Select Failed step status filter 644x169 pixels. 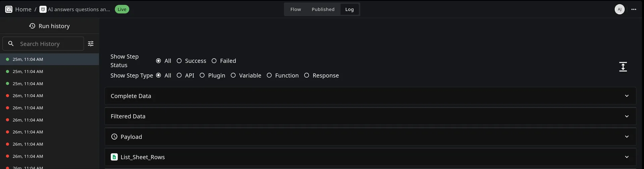pos(214,61)
